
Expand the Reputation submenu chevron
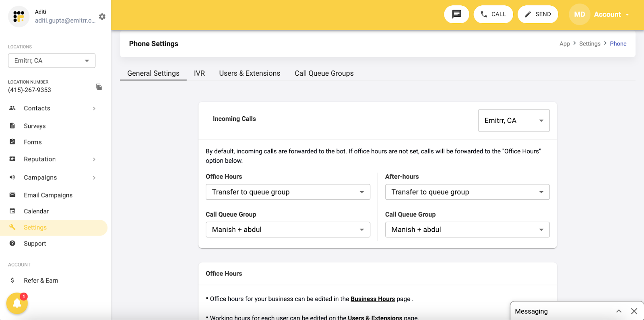[94, 159]
